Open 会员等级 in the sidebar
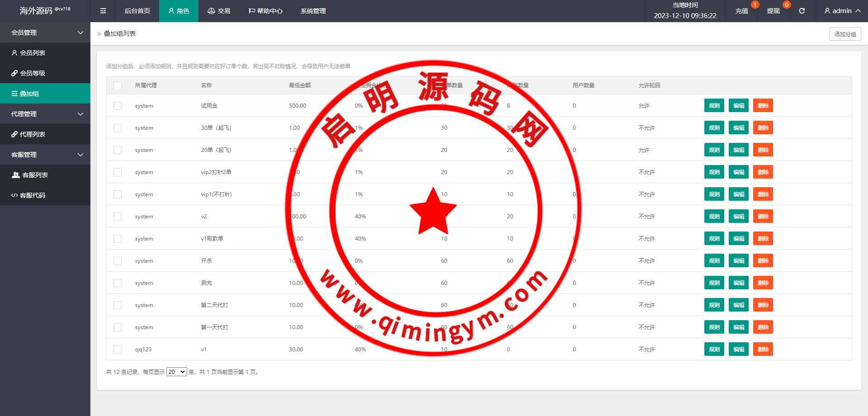 tap(28, 73)
